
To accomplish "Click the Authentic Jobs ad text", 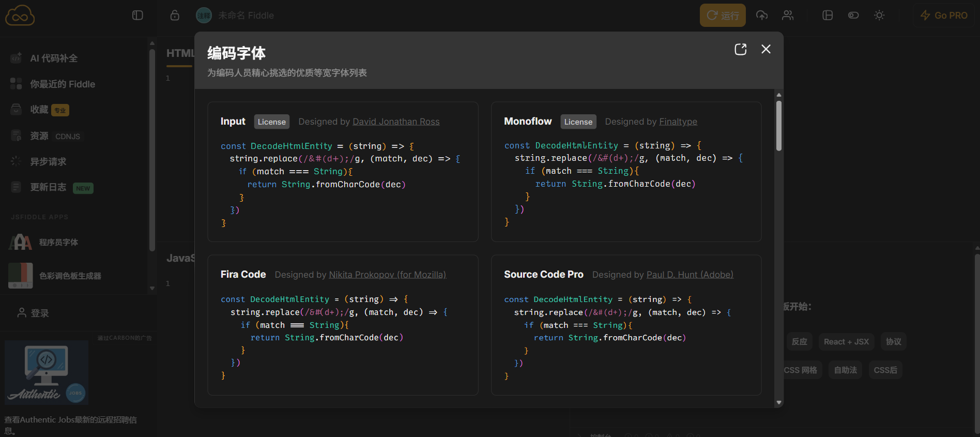I will (x=71, y=425).
